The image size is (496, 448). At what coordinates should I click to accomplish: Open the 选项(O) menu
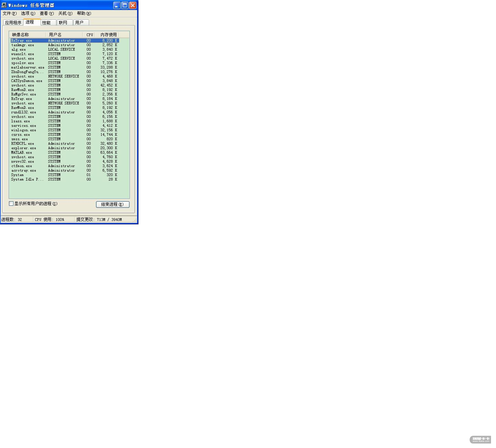28,13
